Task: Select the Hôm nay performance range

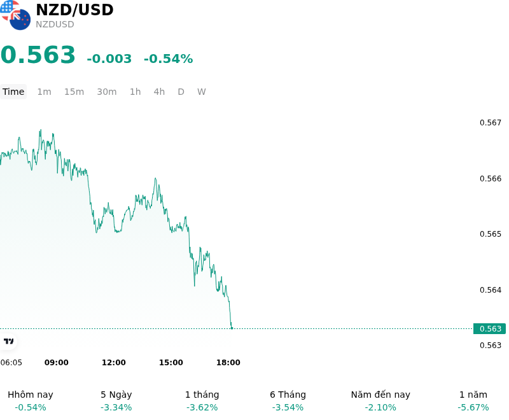Action: [31, 401]
